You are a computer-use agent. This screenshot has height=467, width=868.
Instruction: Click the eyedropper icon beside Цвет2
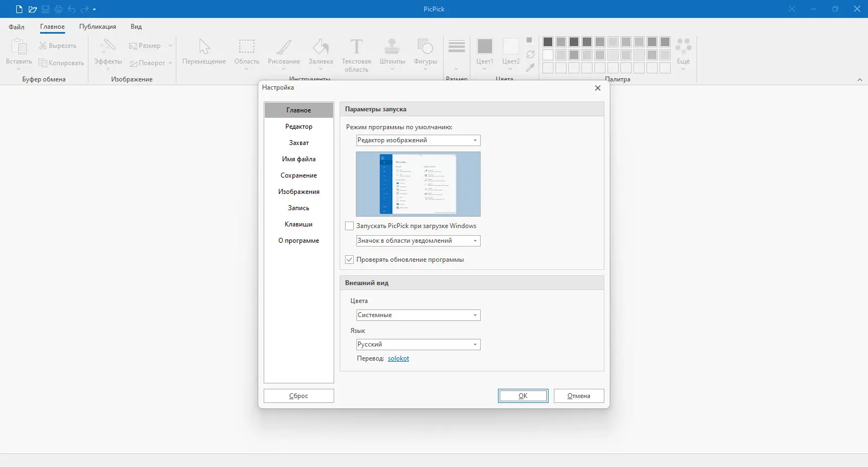point(531,67)
